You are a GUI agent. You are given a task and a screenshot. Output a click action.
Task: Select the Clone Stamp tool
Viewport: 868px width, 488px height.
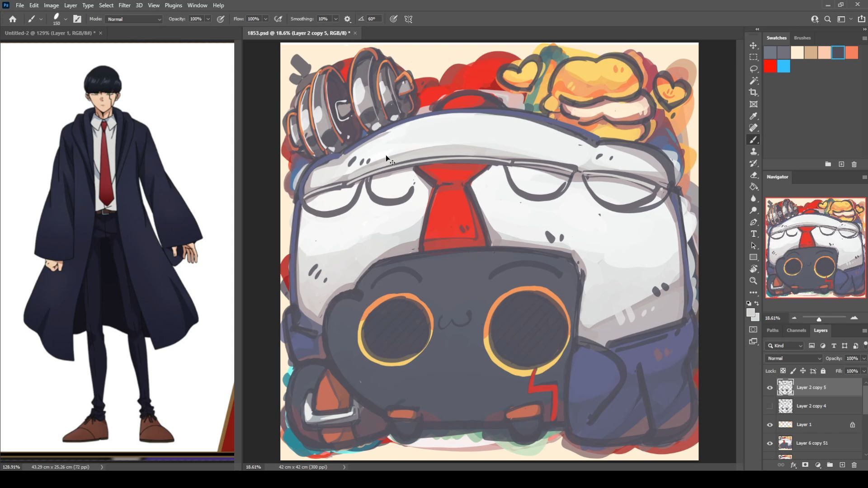(753, 151)
